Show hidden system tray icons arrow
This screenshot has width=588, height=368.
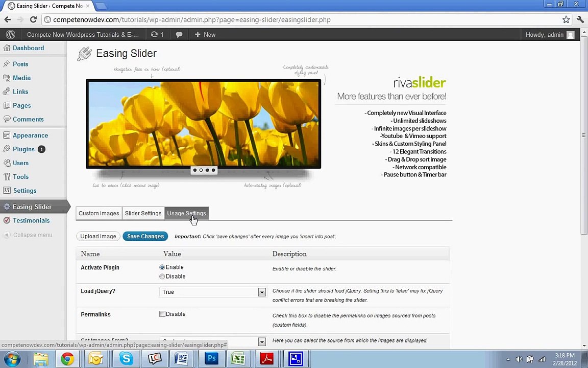coord(508,359)
